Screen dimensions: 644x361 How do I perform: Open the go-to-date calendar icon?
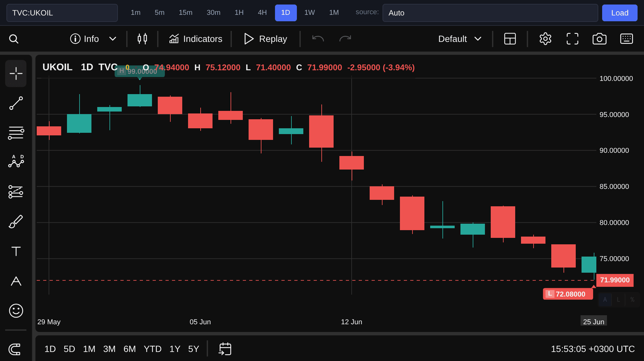[225, 349]
